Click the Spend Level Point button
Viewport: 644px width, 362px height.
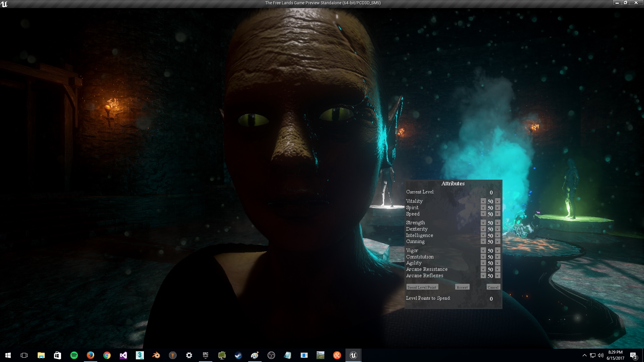pyautogui.click(x=422, y=287)
